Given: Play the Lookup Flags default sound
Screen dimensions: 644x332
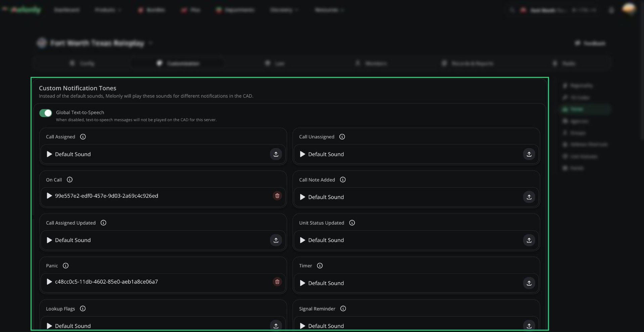Looking at the screenshot, I should (x=49, y=326).
